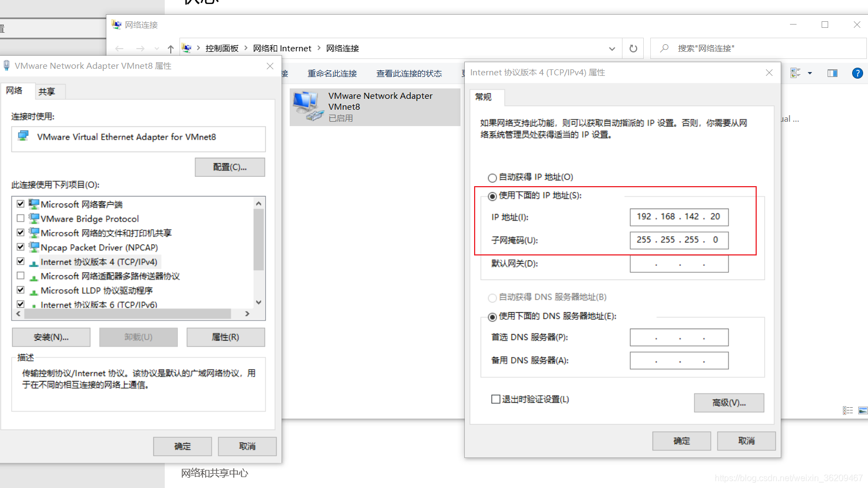
Task: Change view layout icon in toolbar
Action: tap(795, 73)
